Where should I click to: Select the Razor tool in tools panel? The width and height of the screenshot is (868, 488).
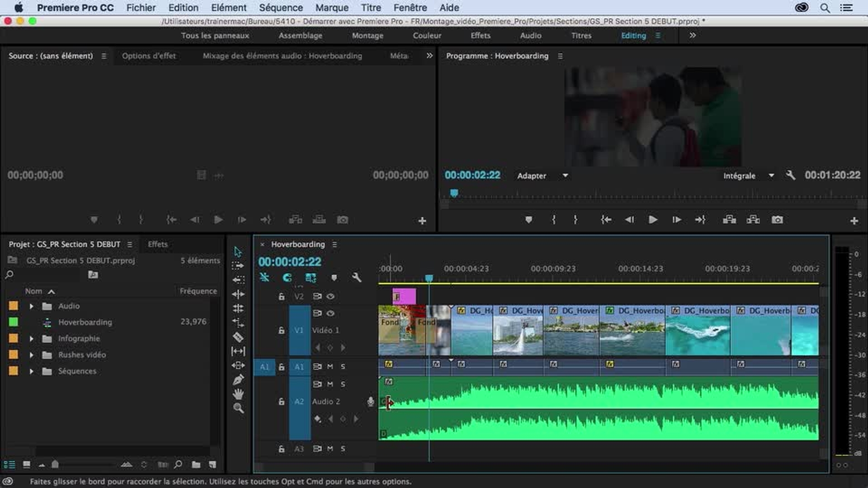tap(238, 337)
